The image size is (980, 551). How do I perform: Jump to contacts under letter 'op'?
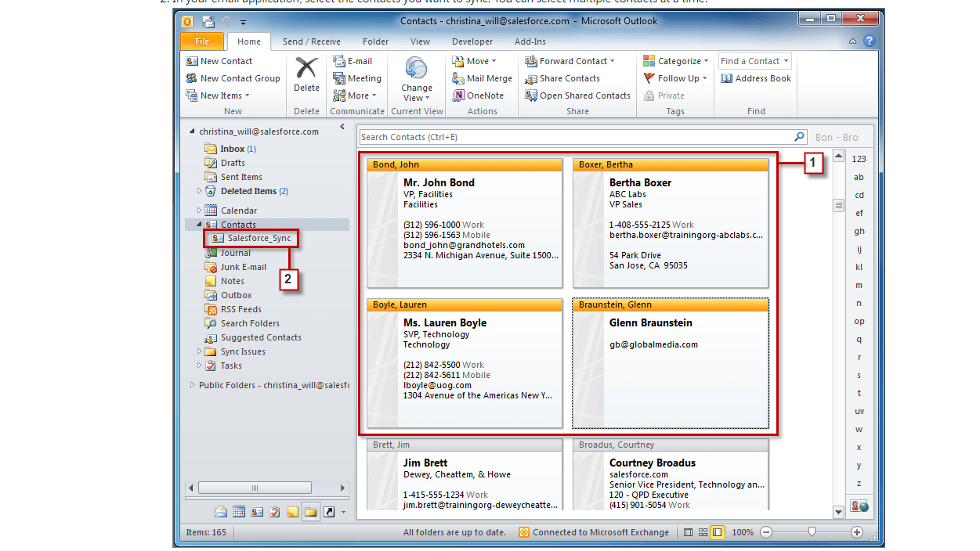[859, 321]
